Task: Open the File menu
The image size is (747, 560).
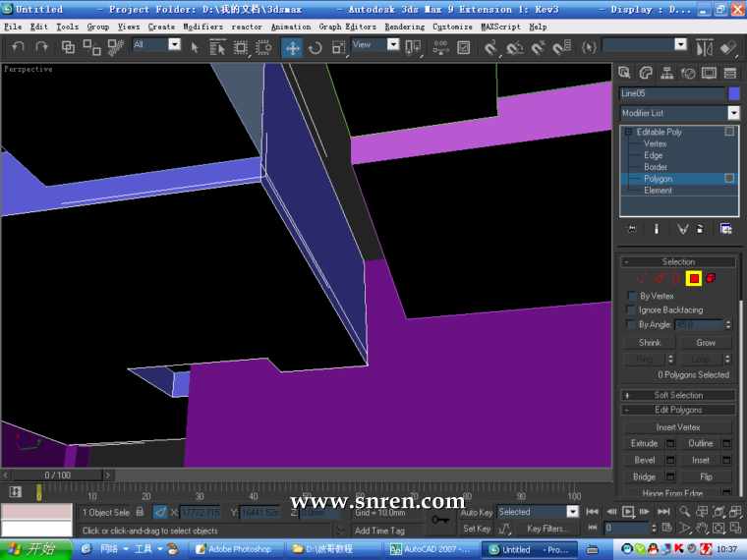Action: (13, 27)
